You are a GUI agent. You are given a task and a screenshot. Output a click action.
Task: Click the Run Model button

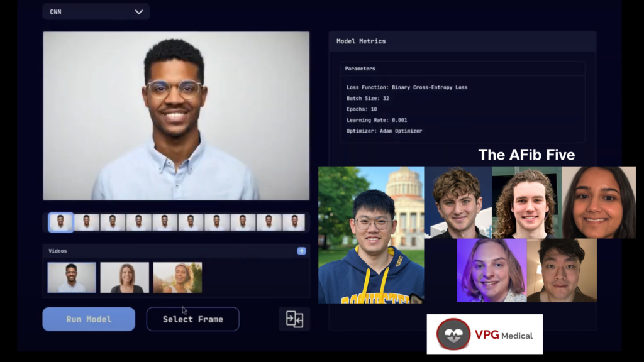[x=88, y=319]
